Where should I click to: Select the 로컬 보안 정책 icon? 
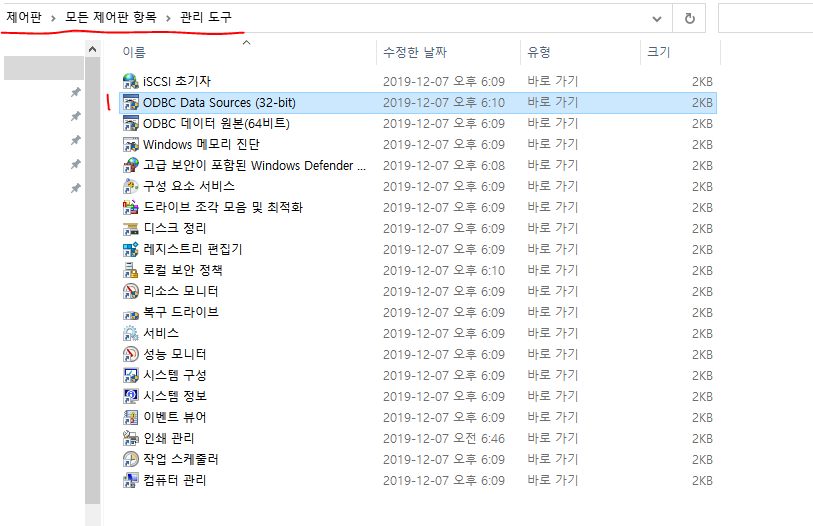point(131,270)
